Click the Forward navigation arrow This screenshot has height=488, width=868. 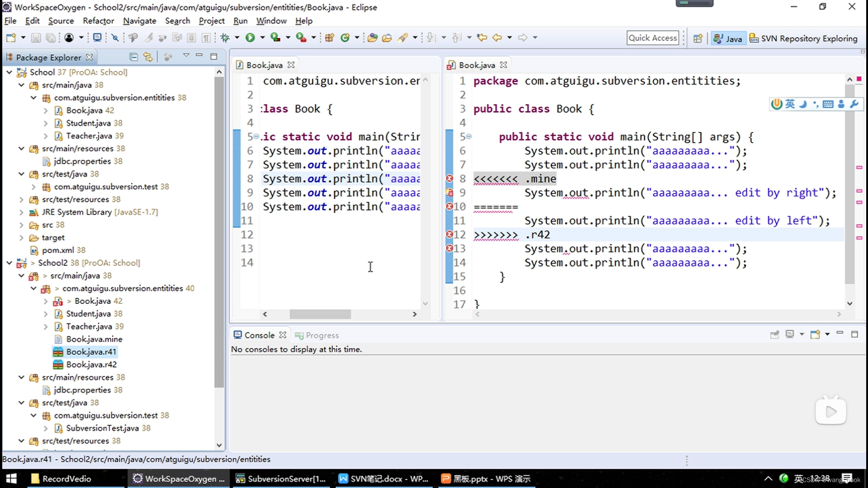(523, 38)
